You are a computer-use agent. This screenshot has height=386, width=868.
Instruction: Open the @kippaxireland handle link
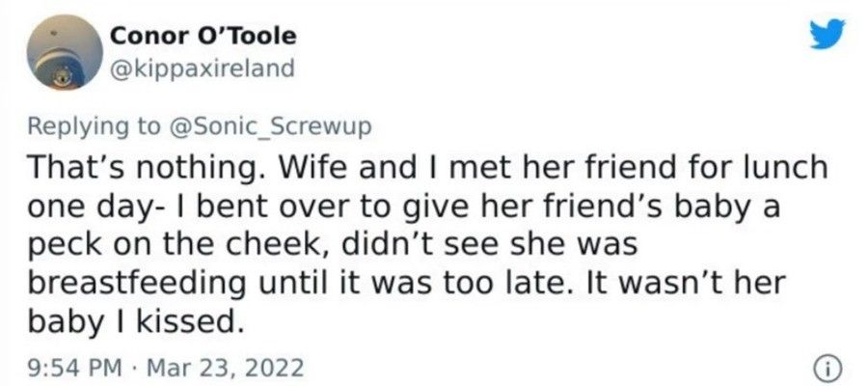tap(197, 68)
